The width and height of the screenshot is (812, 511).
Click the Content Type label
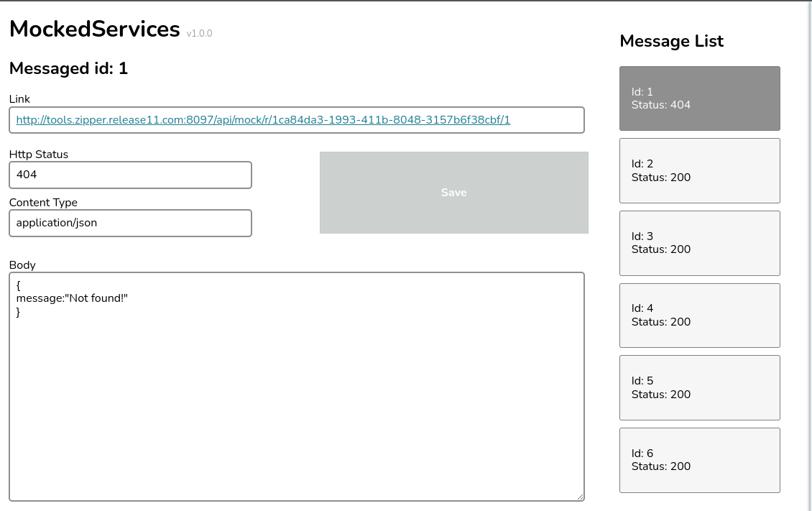pyautogui.click(x=43, y=203)
